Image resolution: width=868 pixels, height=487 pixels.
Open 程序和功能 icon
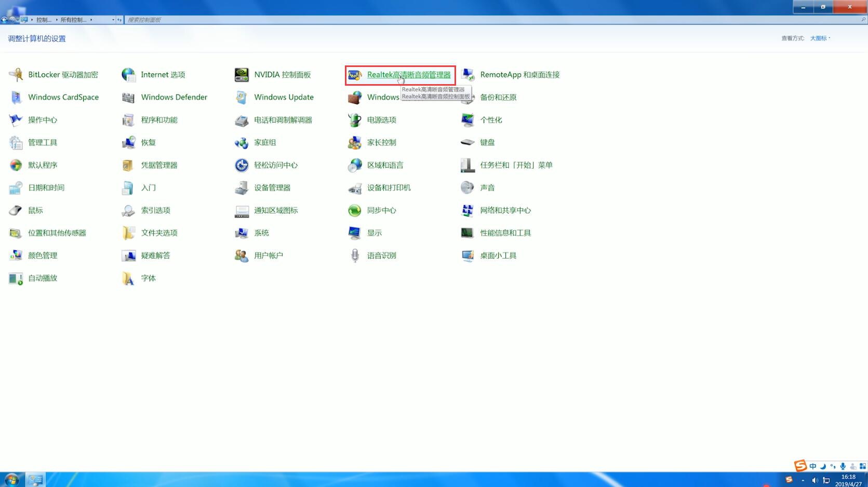tap(129, 120)
